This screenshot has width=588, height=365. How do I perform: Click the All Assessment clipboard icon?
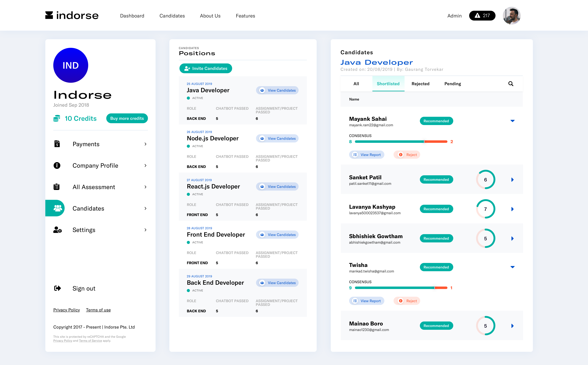57,187
